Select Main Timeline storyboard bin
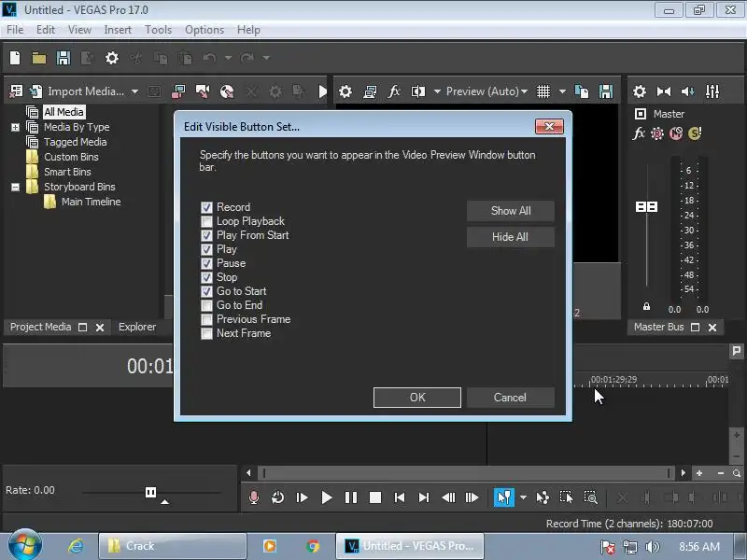The width and height of the screenshot is (747, 560). 91,202
